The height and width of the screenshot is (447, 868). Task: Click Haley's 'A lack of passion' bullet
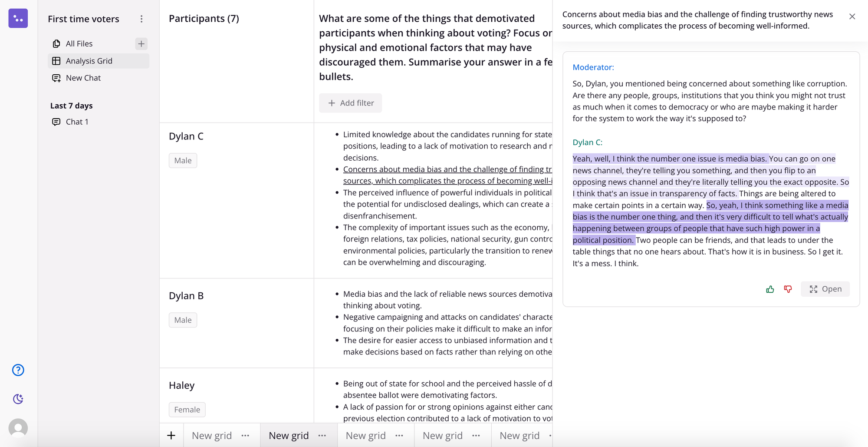coord(447,413)
